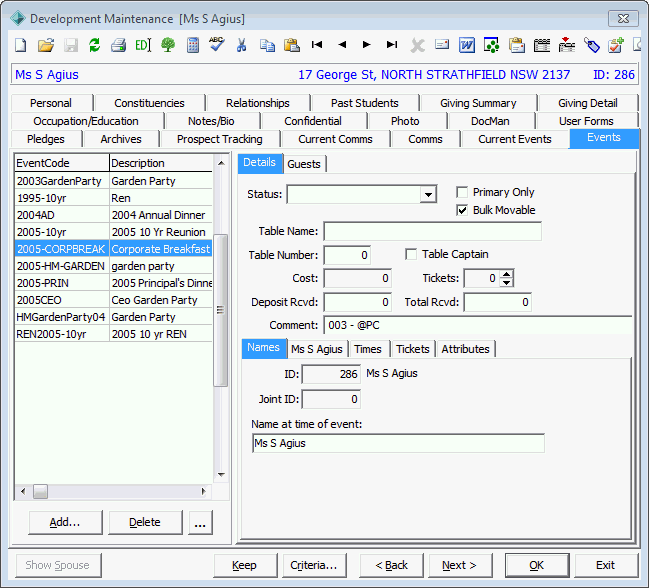Screen dimensions: 649x588
Task: Click the horizontal scrollbar thumb of event list
Action: [40, 492]
